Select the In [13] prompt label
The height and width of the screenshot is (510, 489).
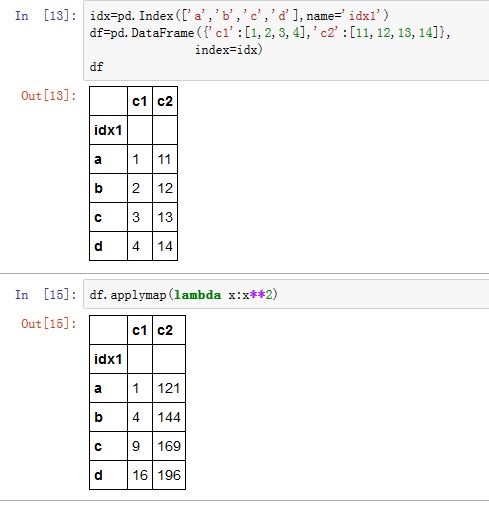[x=46, y=16]
